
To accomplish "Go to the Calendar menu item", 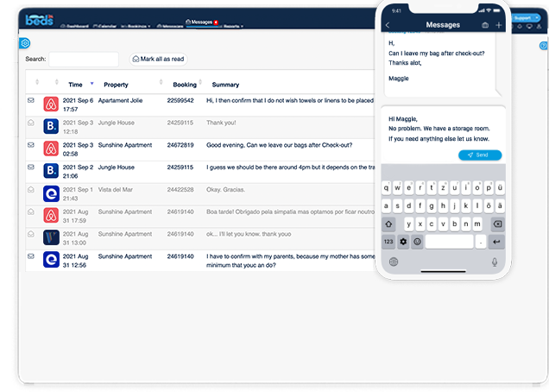I will [104, 26].
